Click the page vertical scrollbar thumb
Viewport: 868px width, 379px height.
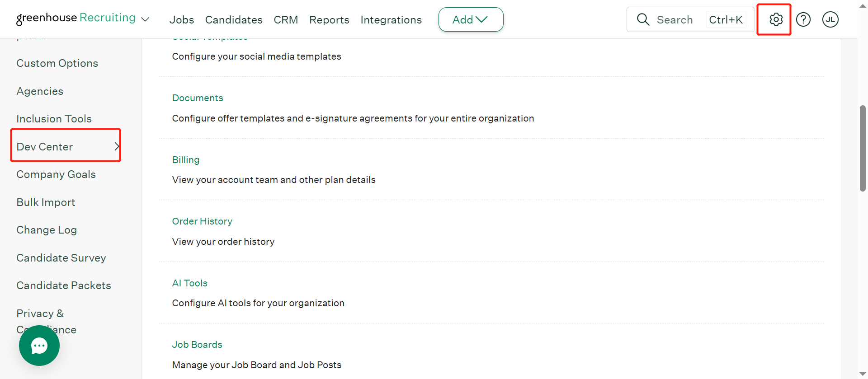coord(863,148)
